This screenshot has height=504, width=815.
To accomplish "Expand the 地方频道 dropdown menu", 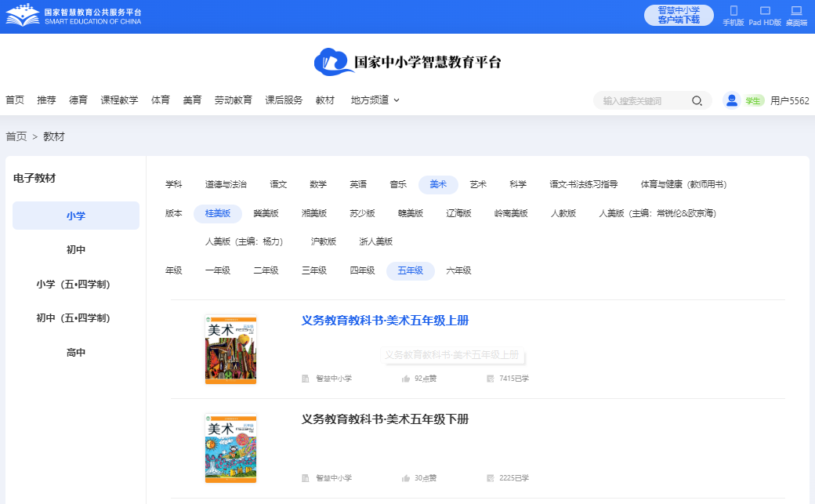I will (x=375, y=100).
